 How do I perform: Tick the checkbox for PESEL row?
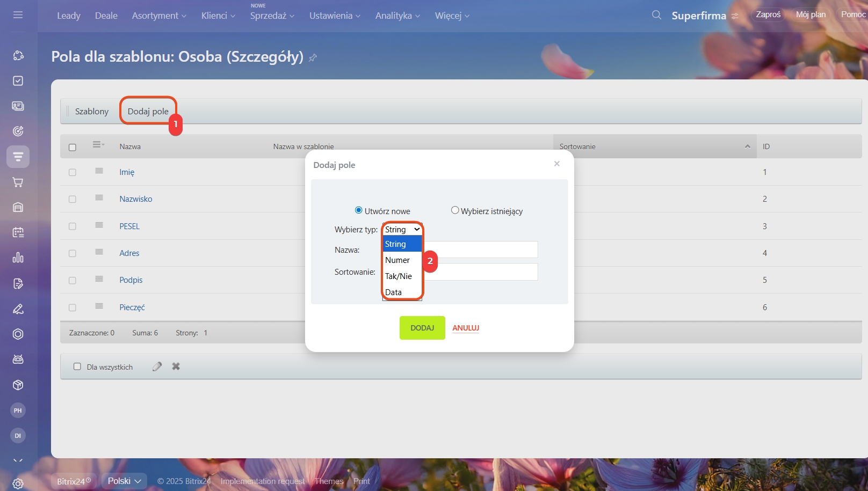[x=73, y=226]
